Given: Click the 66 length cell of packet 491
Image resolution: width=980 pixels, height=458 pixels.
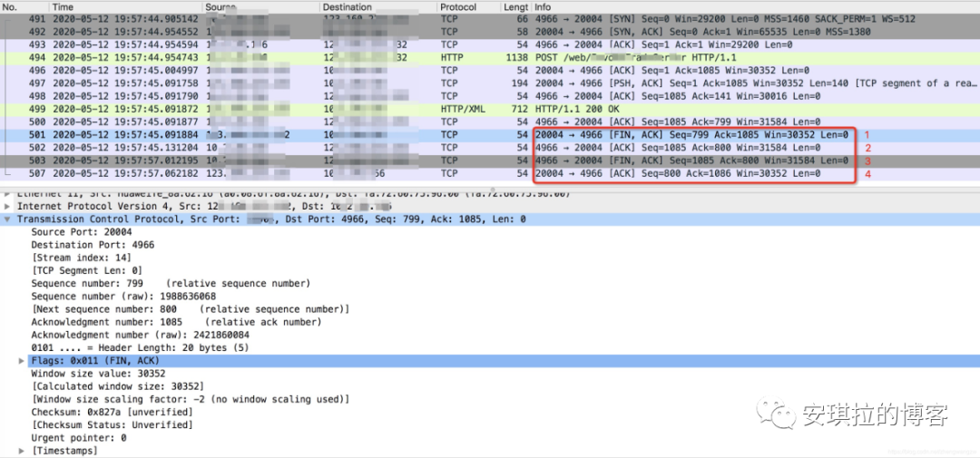Looking at the screenshot, I should [522, 19].
